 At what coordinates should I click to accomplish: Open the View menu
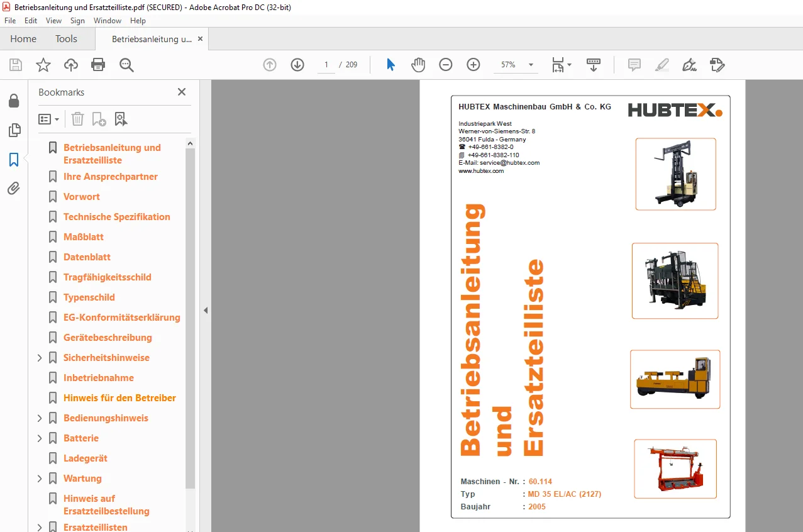click(54, 21)
